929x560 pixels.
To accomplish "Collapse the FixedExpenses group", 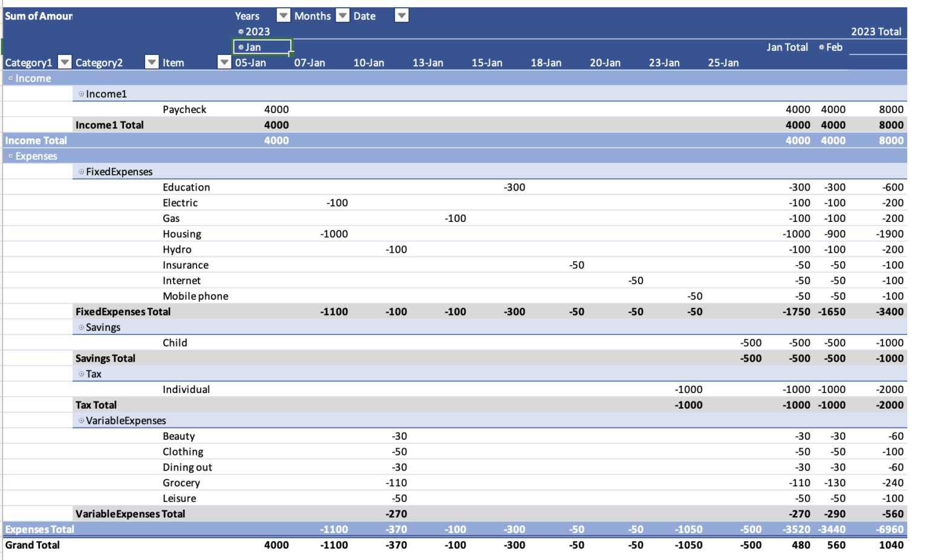I will click(x=80, y=171).
